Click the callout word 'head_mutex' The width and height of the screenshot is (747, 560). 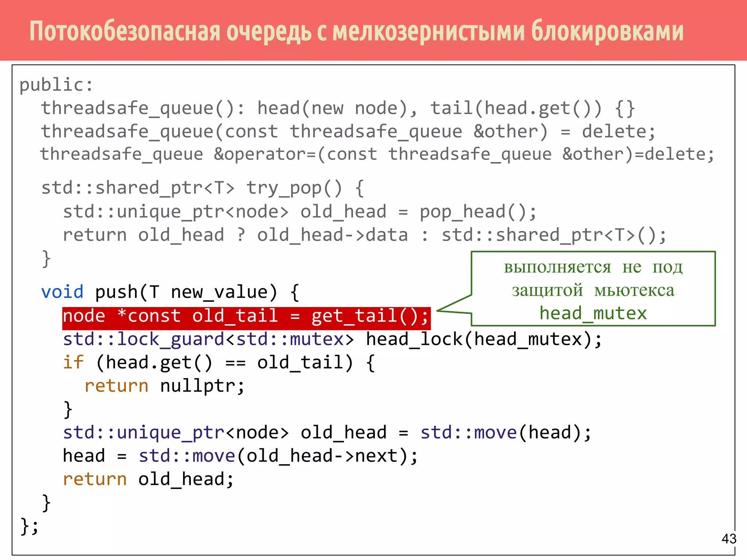(x=593, y=314)
